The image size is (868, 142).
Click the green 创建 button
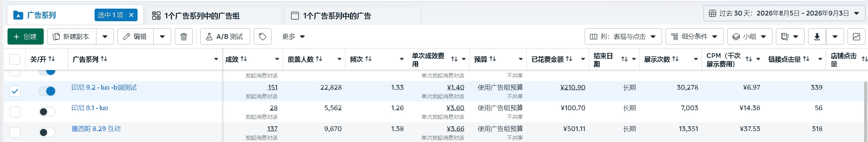25,37
